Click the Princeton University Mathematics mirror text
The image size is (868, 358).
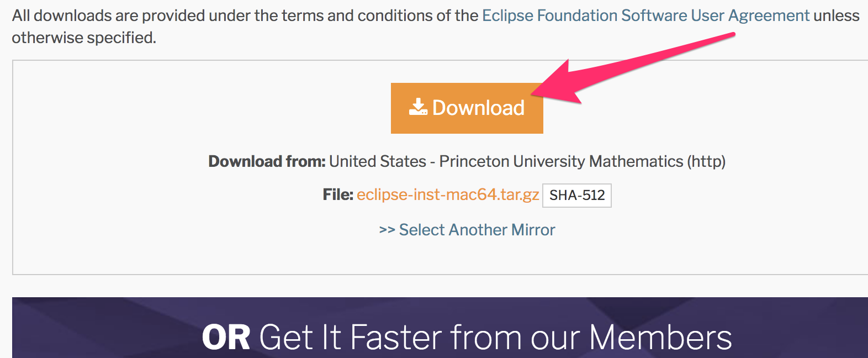[561, 161]
